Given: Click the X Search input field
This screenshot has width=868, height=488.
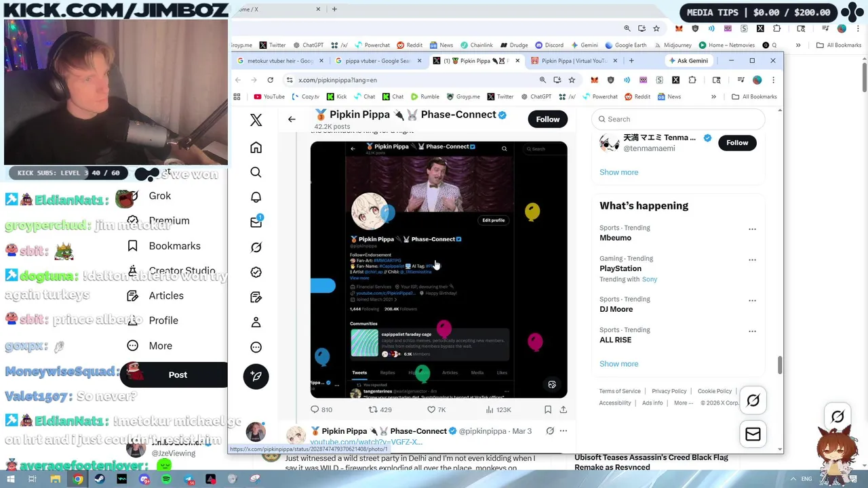Looking at the screenshot, I should (679, 119).
